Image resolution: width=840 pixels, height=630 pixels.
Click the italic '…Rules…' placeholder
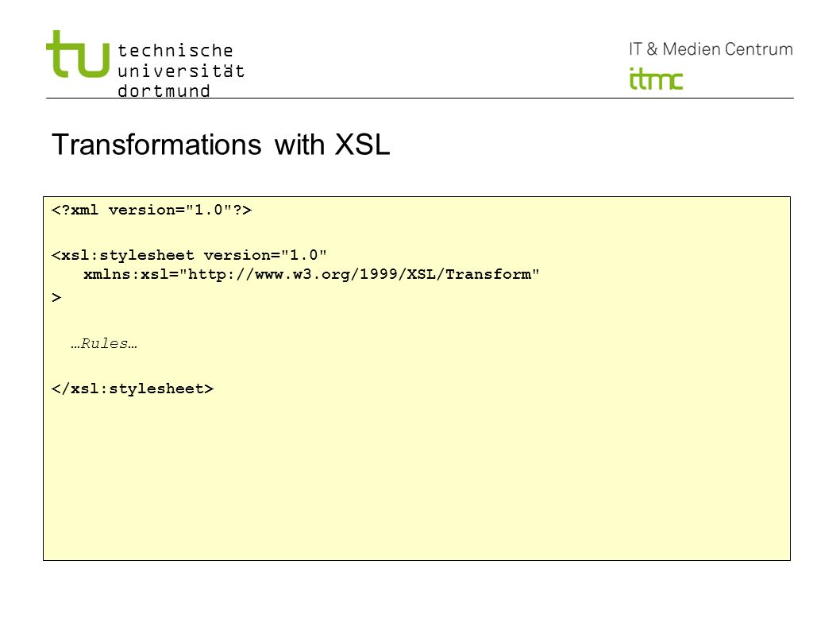104,344
